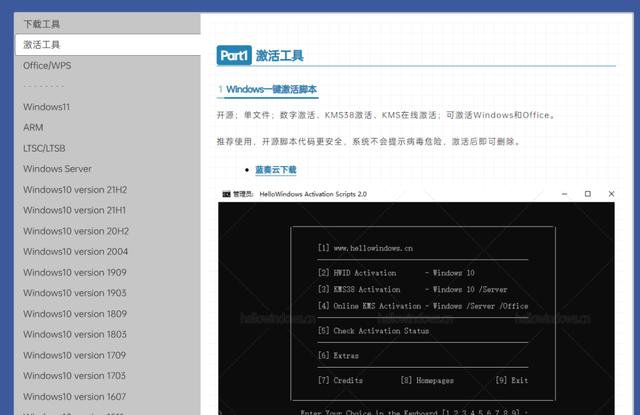Select Windows10 version 1607
Image resolution: width=640 pixels, height=415 pixels.
click(x=108, y=397)
